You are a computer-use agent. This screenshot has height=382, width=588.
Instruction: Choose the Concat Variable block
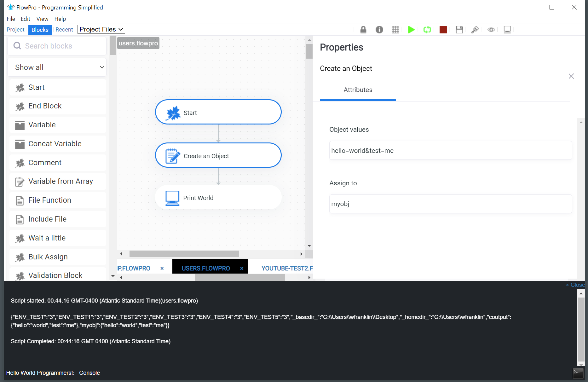tap(58, 144)
